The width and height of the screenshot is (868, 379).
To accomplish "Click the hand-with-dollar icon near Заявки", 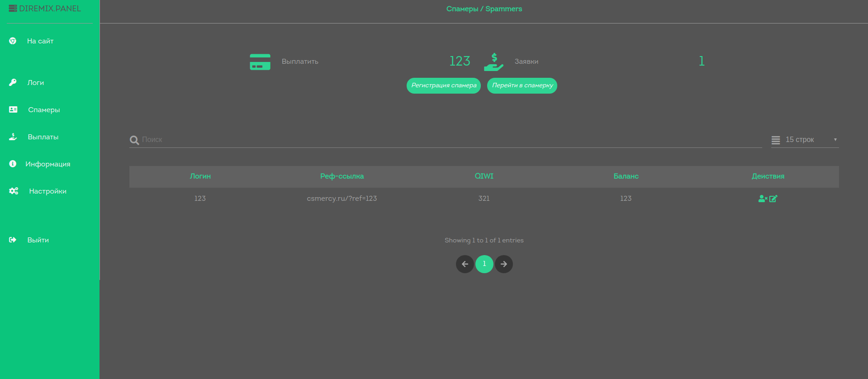I will pyautogui.click(x=493, y=62).
